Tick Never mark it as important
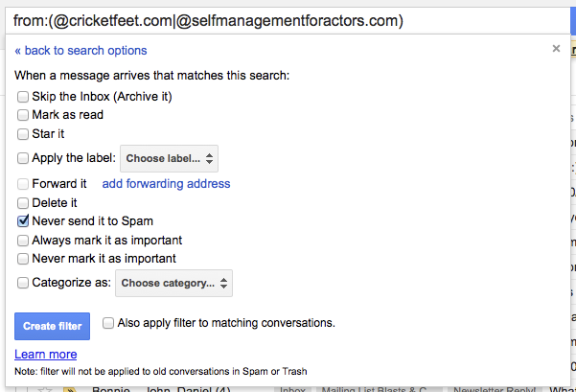This screenshot has width=576, height=392. pos(23,259)
